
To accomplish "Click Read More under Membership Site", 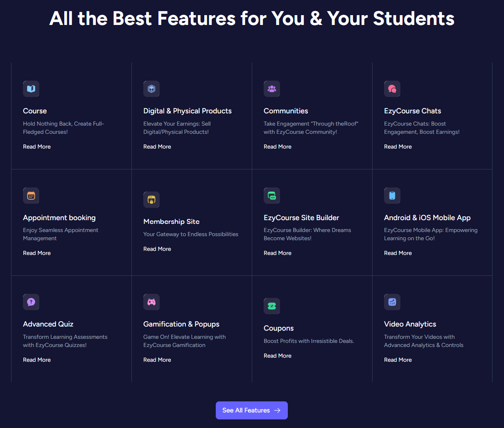I will (157, 249).
